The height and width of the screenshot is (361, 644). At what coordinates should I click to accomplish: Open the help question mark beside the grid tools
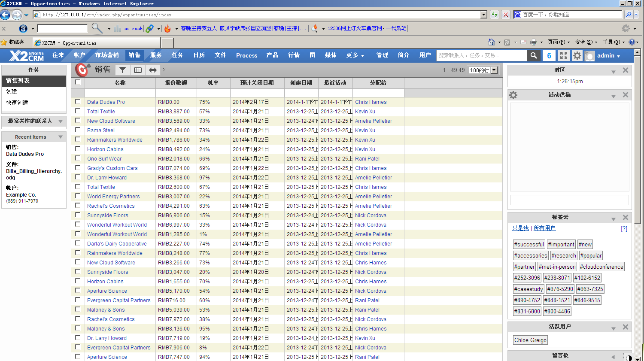[x=164, y=70]
